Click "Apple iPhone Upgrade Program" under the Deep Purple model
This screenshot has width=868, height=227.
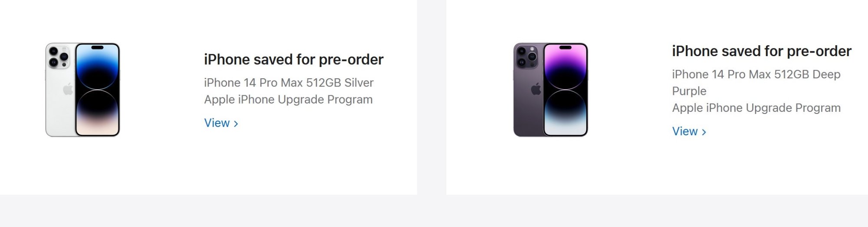pos(756,108)
